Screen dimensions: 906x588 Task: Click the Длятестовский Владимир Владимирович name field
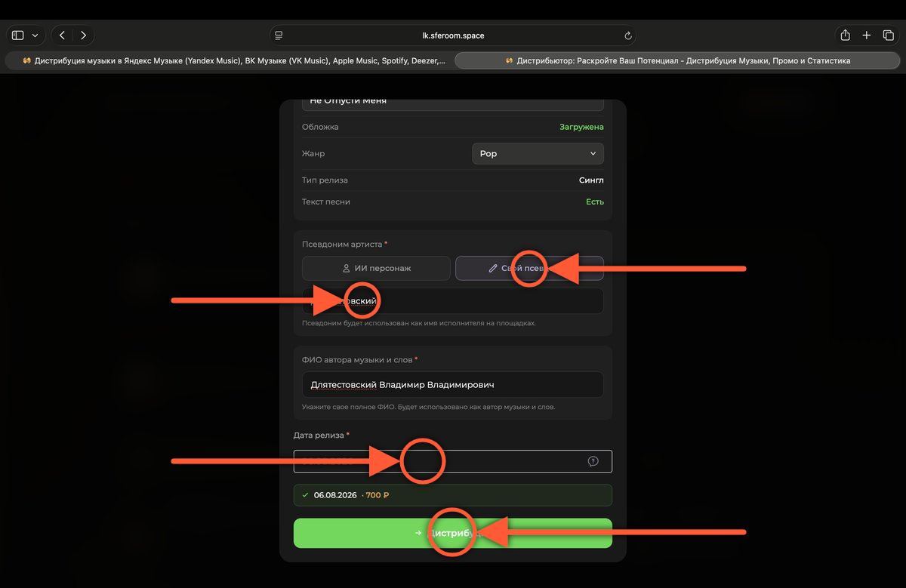tap(453, 384)
